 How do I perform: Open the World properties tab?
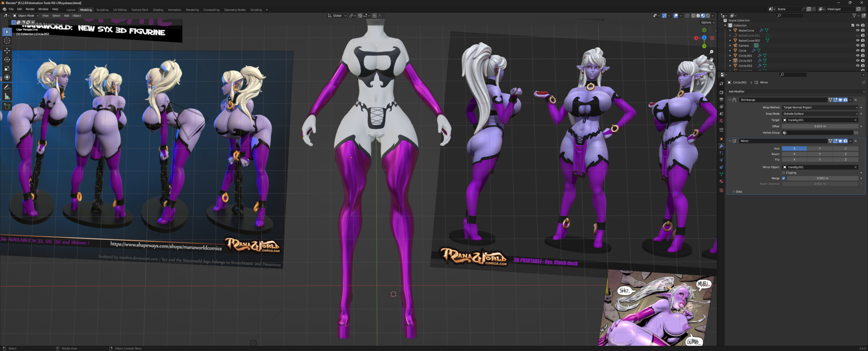click(721, 121)
